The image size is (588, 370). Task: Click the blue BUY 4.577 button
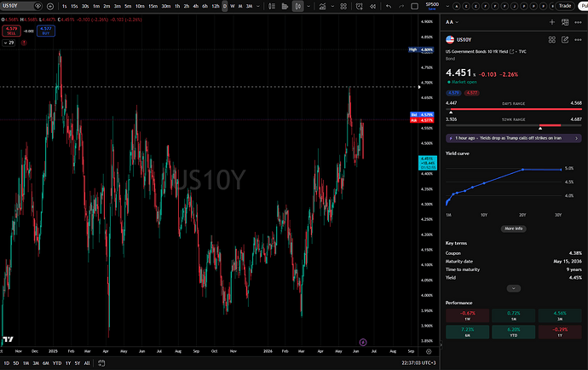point(46,31)
